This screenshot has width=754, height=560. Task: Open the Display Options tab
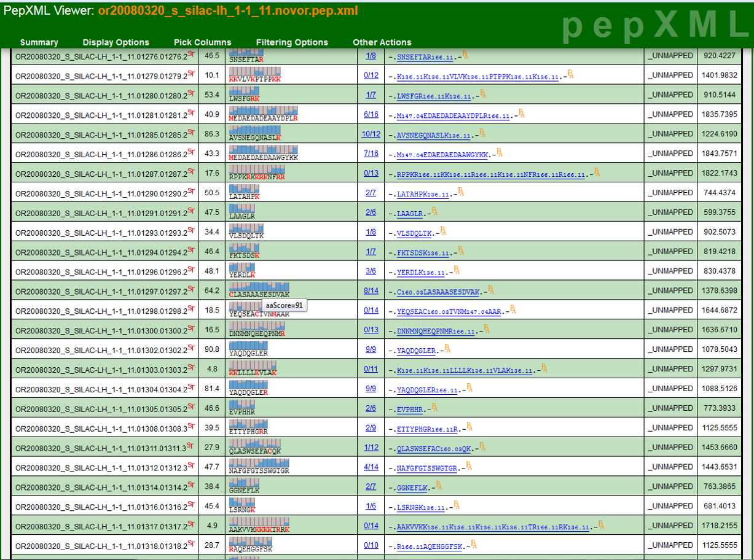[116, 42]
